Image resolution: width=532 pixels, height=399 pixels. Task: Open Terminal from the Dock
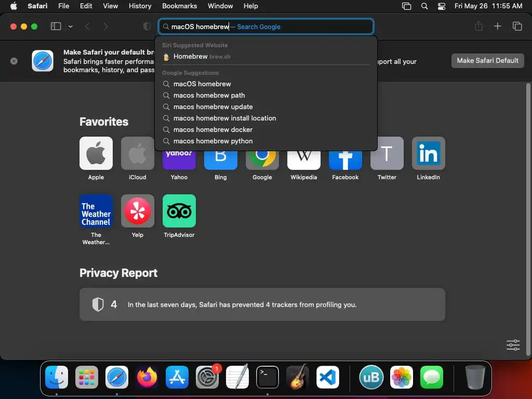click(268, 377)
